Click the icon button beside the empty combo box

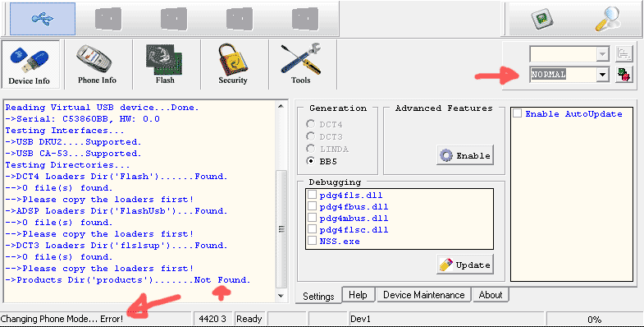[624, 54]
